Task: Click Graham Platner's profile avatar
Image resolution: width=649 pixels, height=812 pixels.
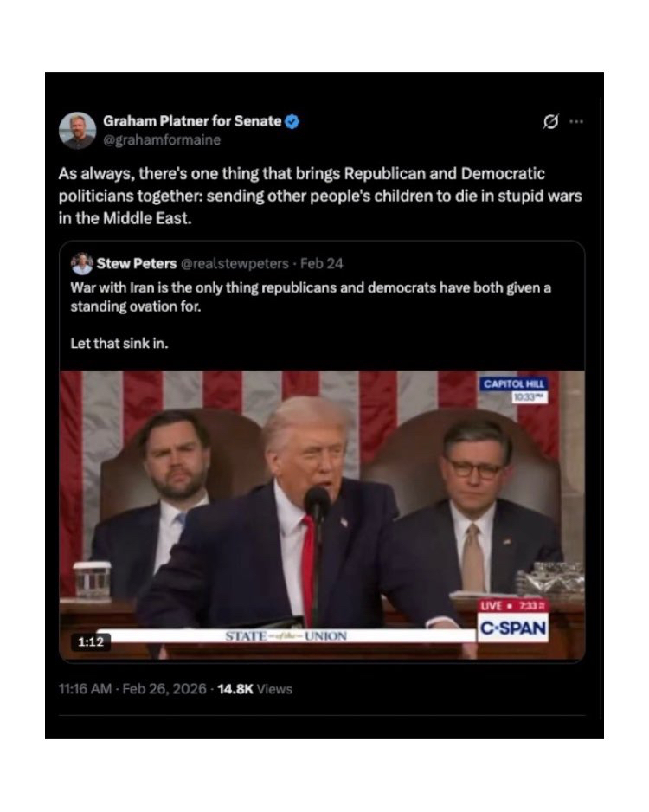Action: tap(78, 131)
